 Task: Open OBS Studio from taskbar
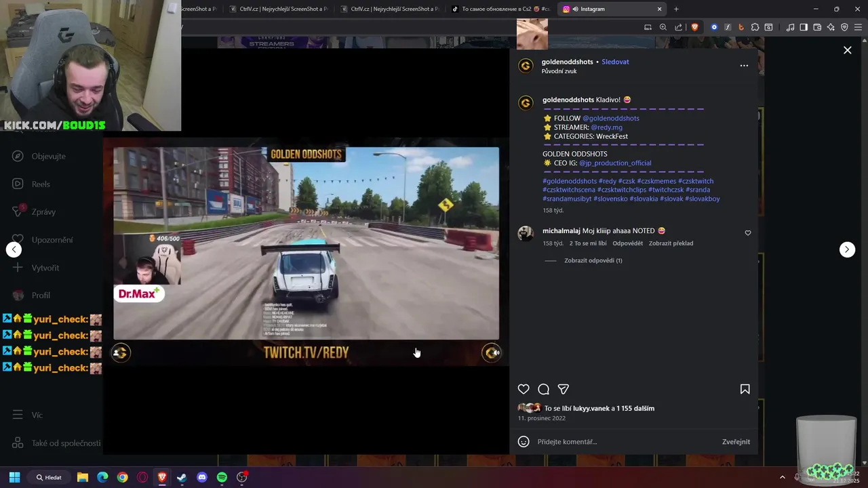point(242,477)
